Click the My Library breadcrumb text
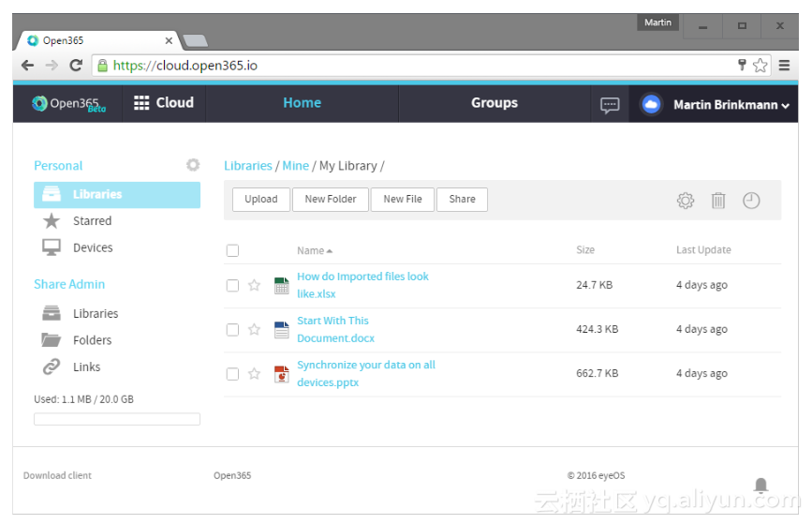The height and width of the screenshot is (524, 812). pyautogui.click(x=348, y=166)
